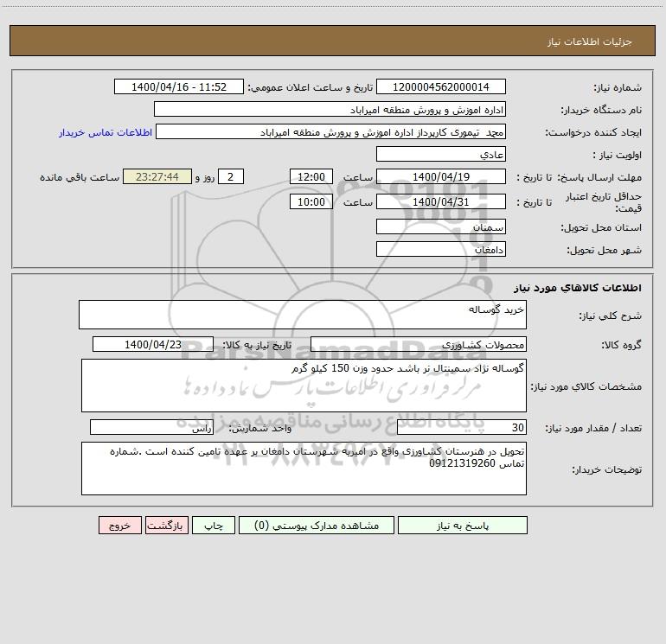Click the buyer organization name field

pyautogui.click(x=330, y=109)
